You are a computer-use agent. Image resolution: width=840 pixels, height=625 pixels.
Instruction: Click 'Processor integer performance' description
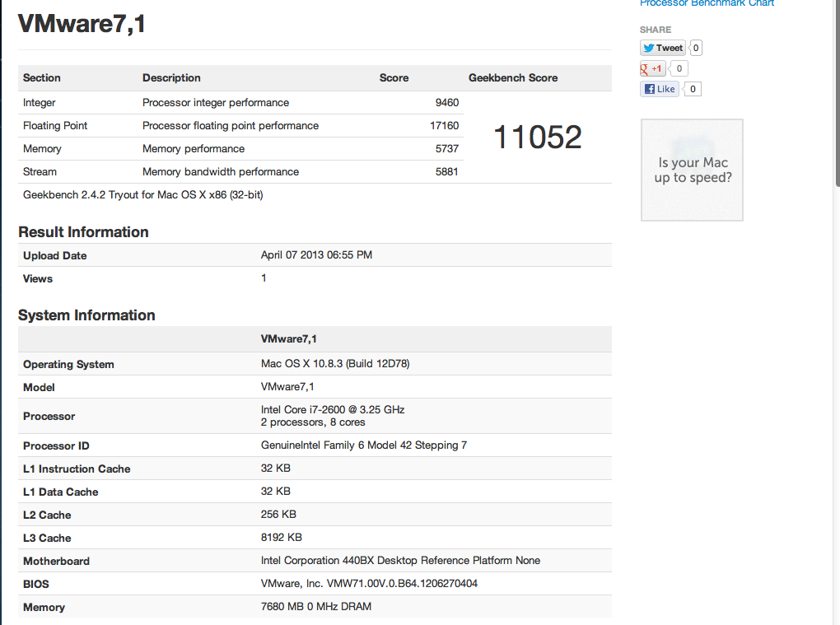216,102
